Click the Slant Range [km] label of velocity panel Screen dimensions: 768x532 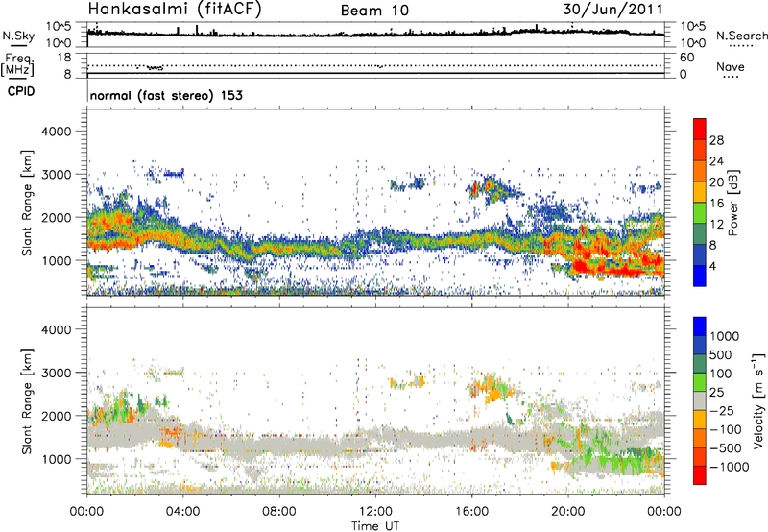[27, 400]
